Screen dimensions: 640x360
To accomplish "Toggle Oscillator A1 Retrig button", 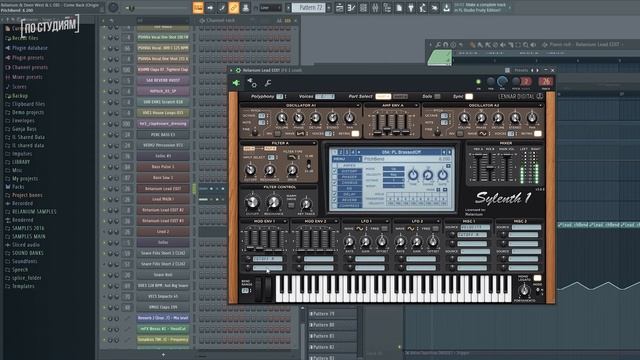I will click(x=355, y=133).
